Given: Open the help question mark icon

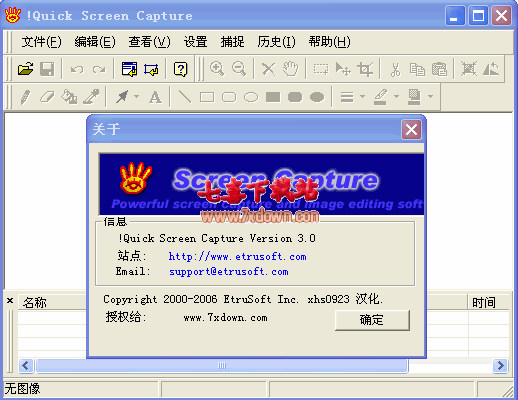Looking at the screenshot, I should (180, 69).
